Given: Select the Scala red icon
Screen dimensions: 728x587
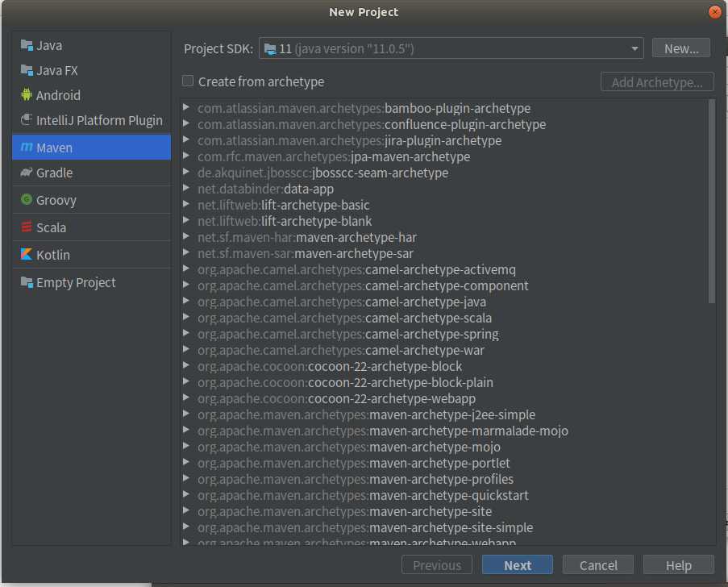Looking at the screenshot, I should point(27,227).
